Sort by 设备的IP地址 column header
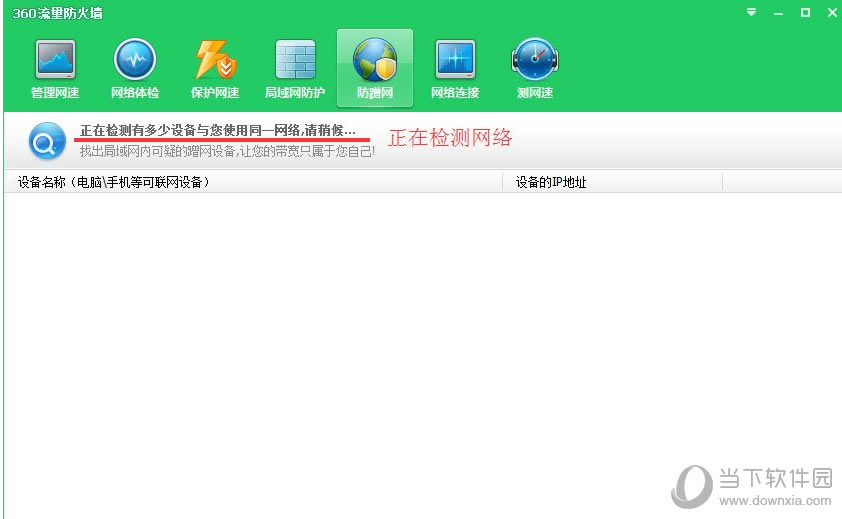 (613, 182)
